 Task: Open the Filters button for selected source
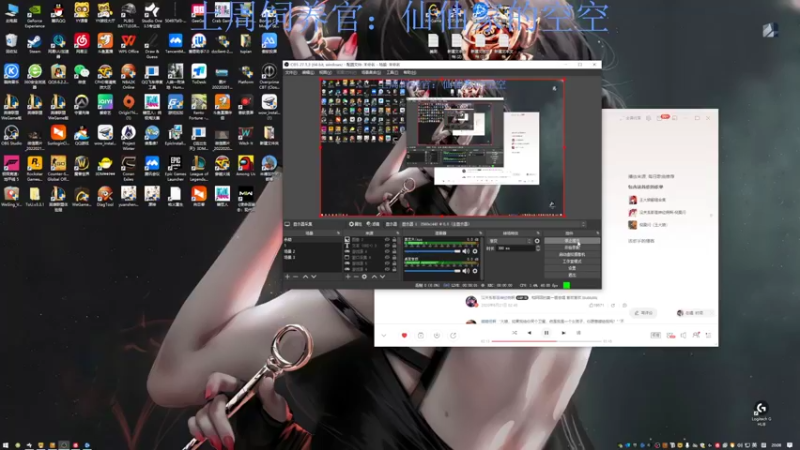click(x=373, y=224)
